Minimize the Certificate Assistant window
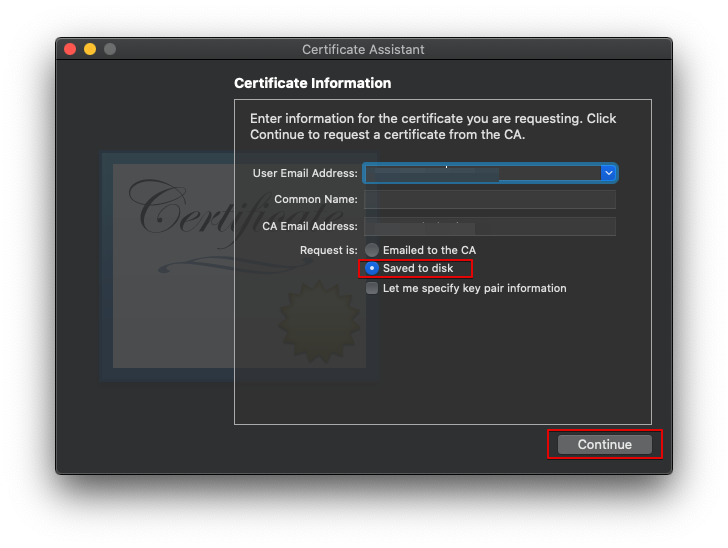This screenshot has height=548, width=728. click(90, 49)
